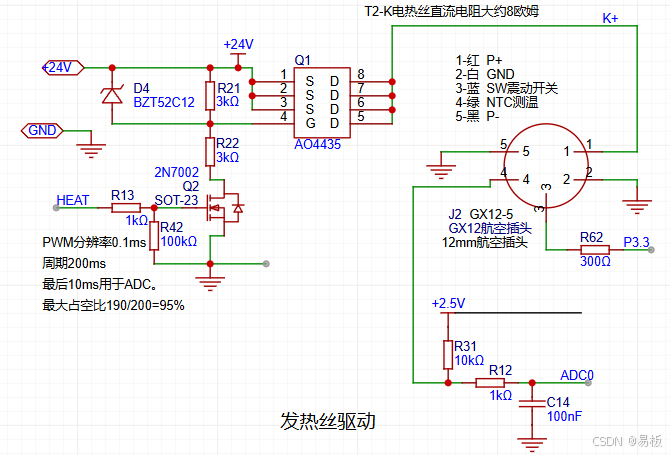Click the J2 GX12-5 designator text
The width and height of the screenshot is (670, 455).
click(481, 214)
